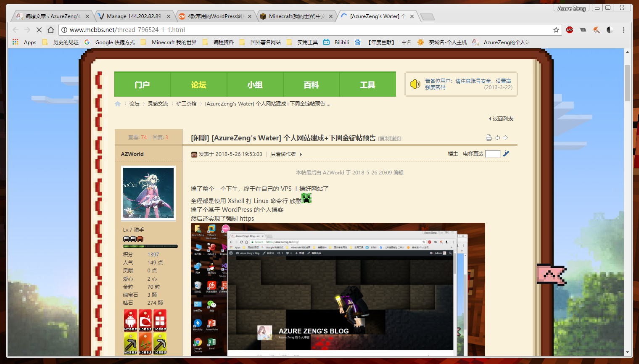Switch to the 编辑文章 AzureZeng's tab

tap(52, 16)
